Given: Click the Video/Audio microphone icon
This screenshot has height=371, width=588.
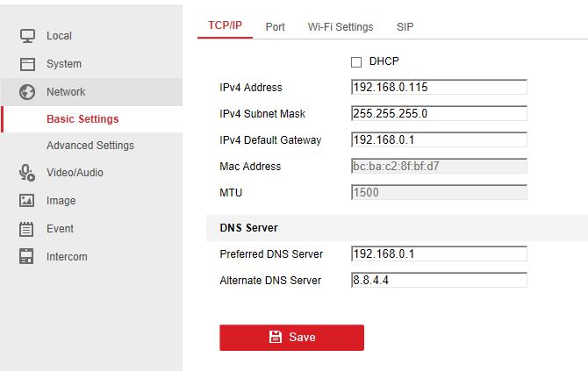Looking at the screenshot, I should click(27, 173).
